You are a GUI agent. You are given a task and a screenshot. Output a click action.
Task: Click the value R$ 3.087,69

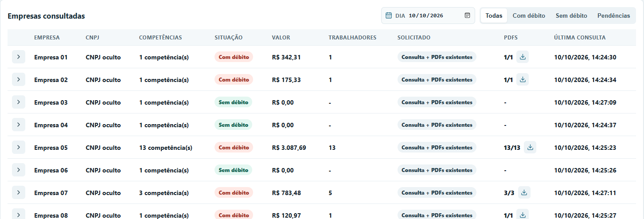coord(289,148)
